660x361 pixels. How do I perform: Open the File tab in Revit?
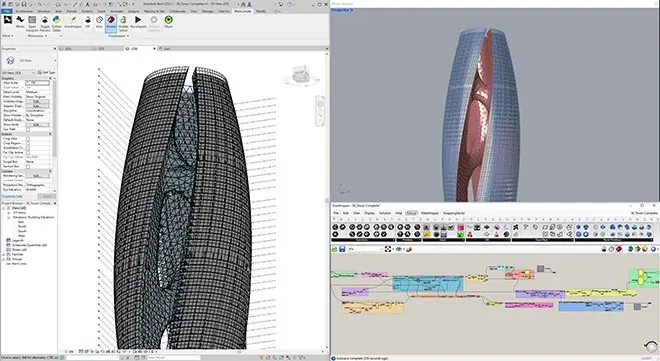(7, 11)
